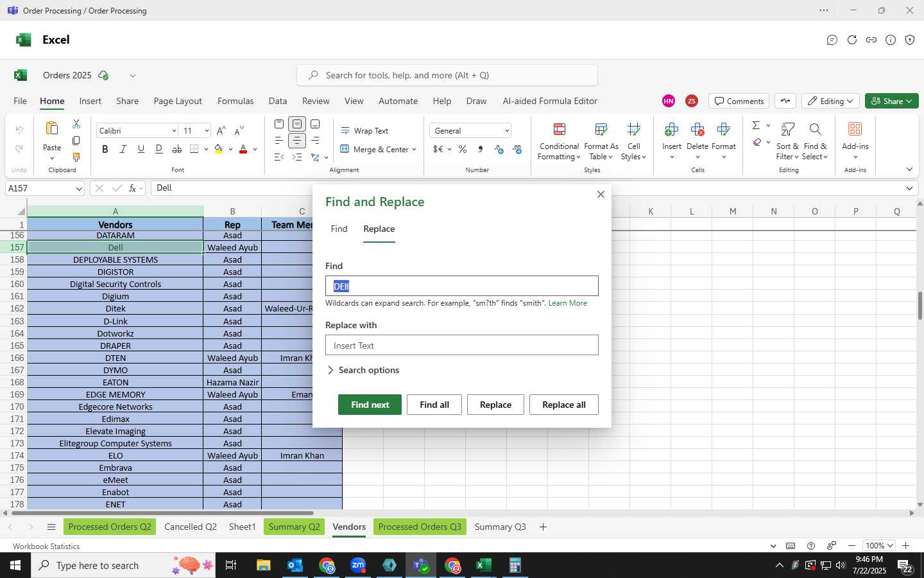Viewport: 924px width, 578px height.
Task: Open File Explorer from taskbar
Action: click(x=263, y=565)
